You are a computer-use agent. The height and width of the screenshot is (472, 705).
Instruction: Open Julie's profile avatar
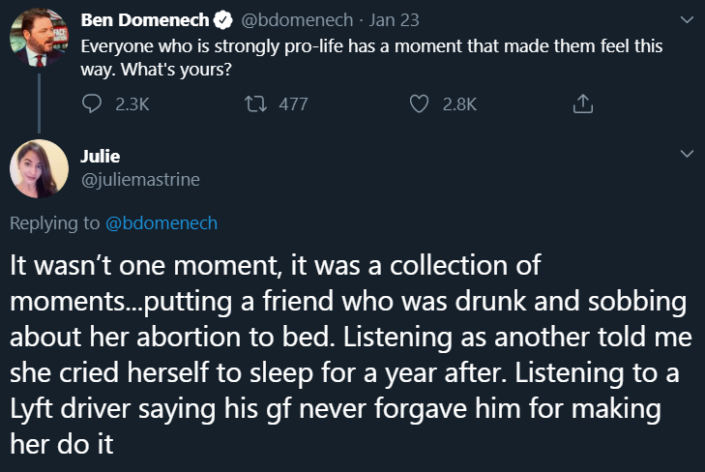[x=38, y=167]
